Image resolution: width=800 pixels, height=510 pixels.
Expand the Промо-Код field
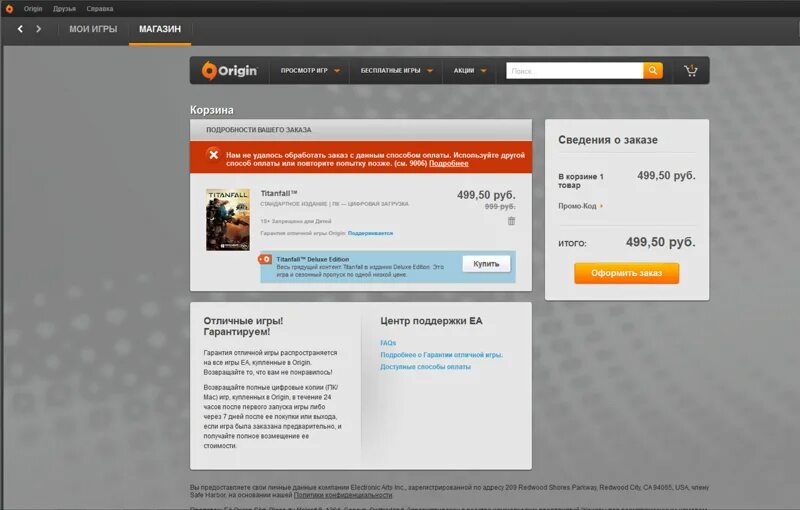pyautogui.click(x=580, y=206)
